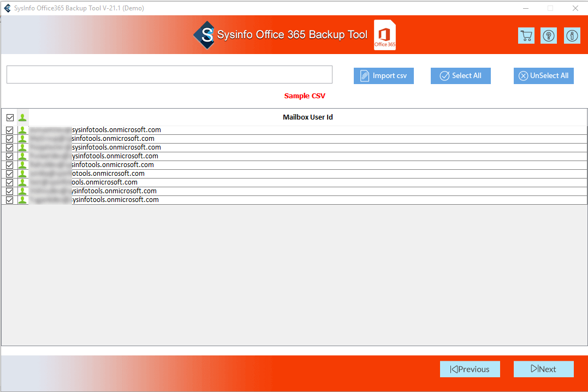Screen dimensions: 588x392
Task: Click the CSV file path input field
Action: point(169,75)
